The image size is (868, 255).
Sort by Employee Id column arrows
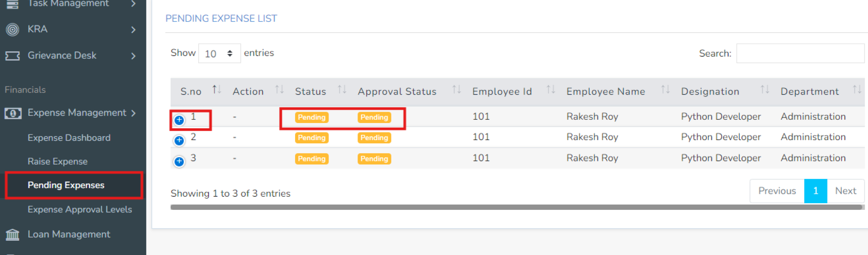551,89
